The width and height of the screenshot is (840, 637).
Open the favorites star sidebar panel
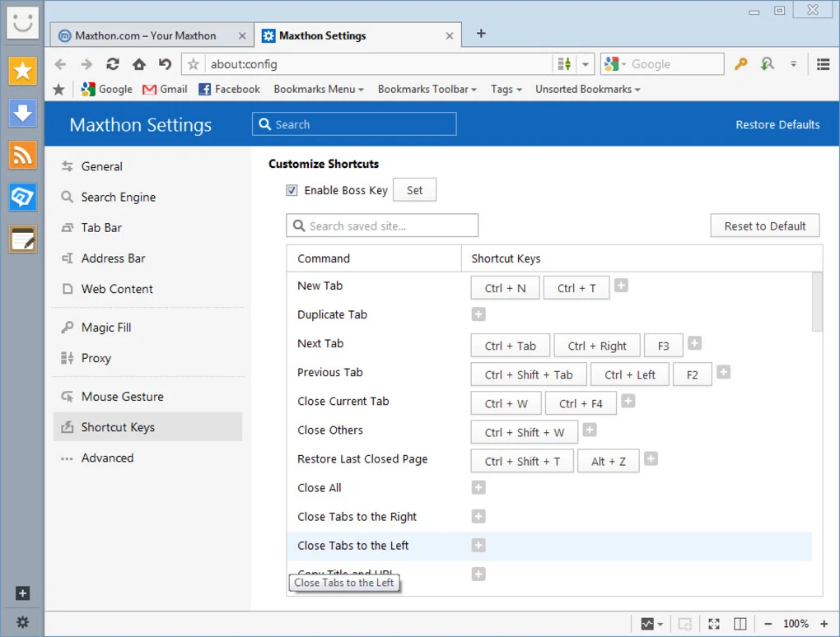(x=22, y=72)
